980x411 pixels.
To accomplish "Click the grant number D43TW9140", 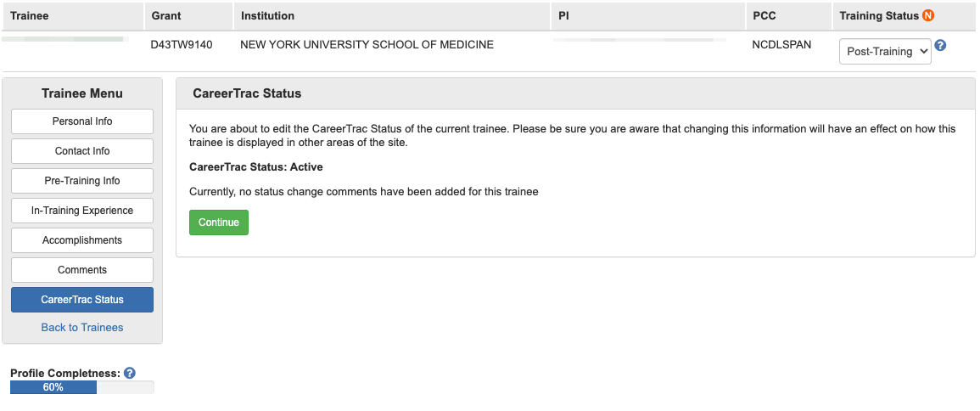I will (182, 44).
